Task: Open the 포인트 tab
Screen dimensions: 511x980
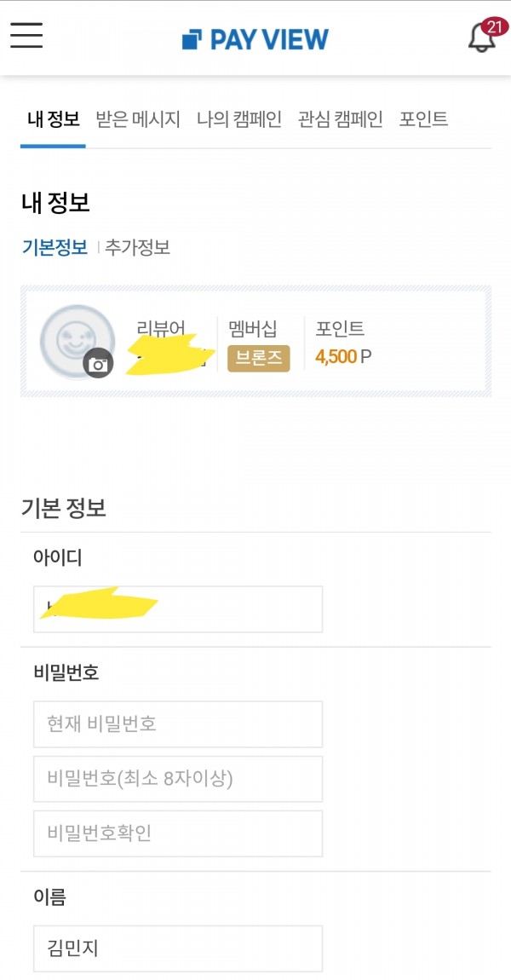Action: point(423,119)
